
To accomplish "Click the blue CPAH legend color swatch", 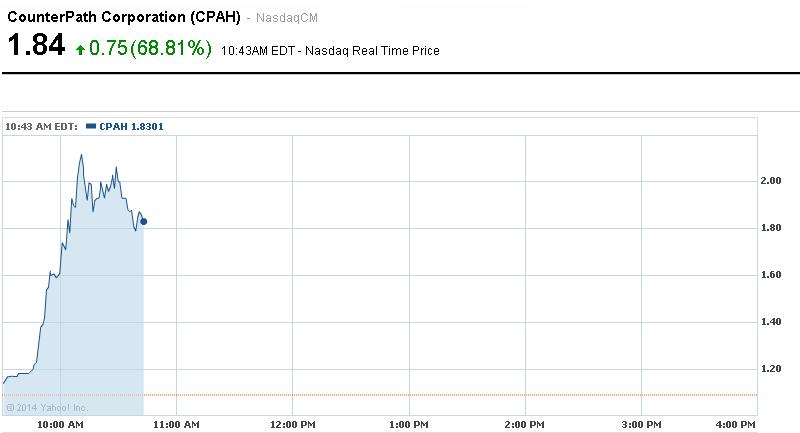I will click(91, 126).
